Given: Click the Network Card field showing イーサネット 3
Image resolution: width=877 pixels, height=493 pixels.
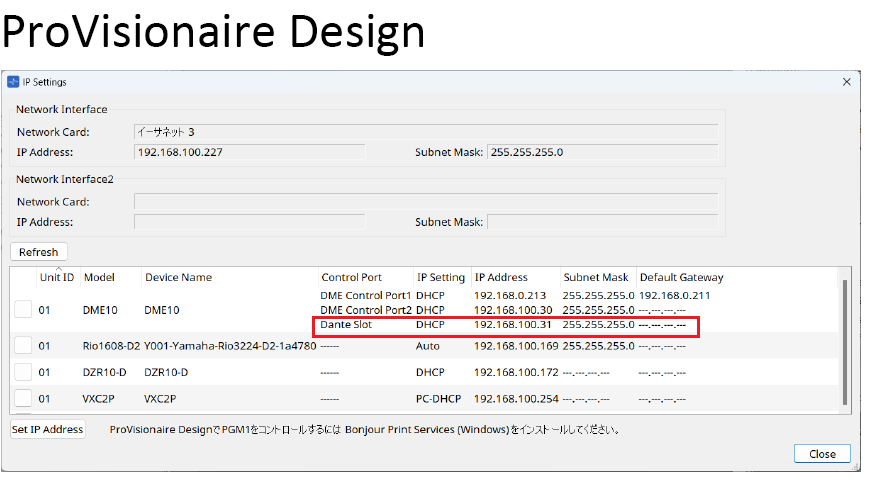Looking at the screenshot, I should click(x=426, y=132).
